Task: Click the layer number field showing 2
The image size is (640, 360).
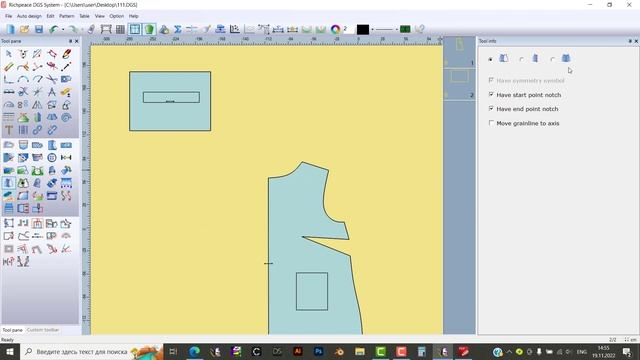Action: click(348, 29)
